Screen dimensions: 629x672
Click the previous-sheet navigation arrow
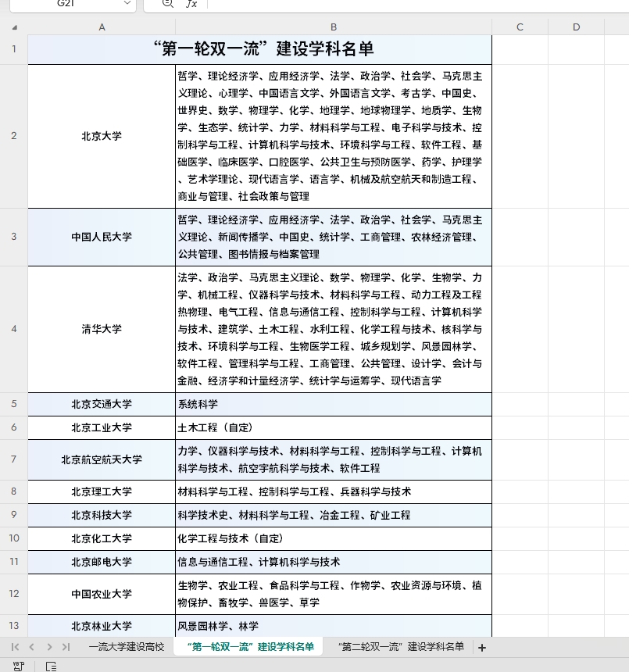[31, 647]
